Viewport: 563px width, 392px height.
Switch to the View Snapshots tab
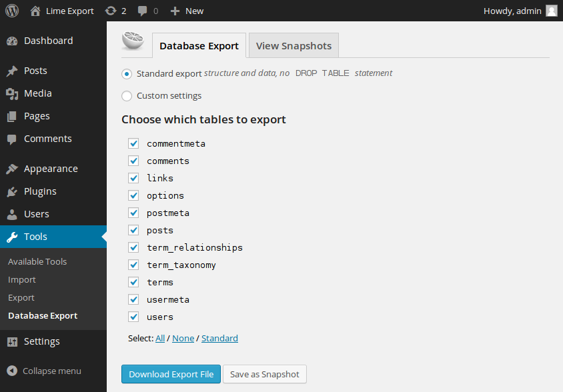294,45
